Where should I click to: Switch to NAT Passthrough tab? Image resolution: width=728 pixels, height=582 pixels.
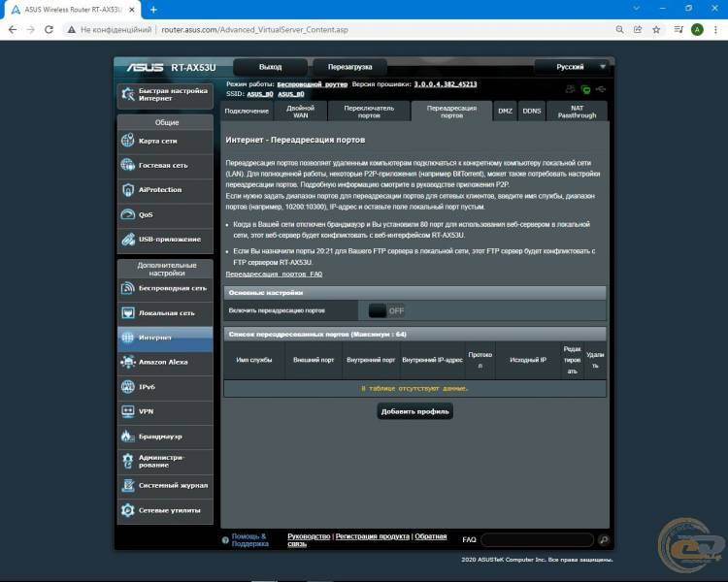[578, 111]
